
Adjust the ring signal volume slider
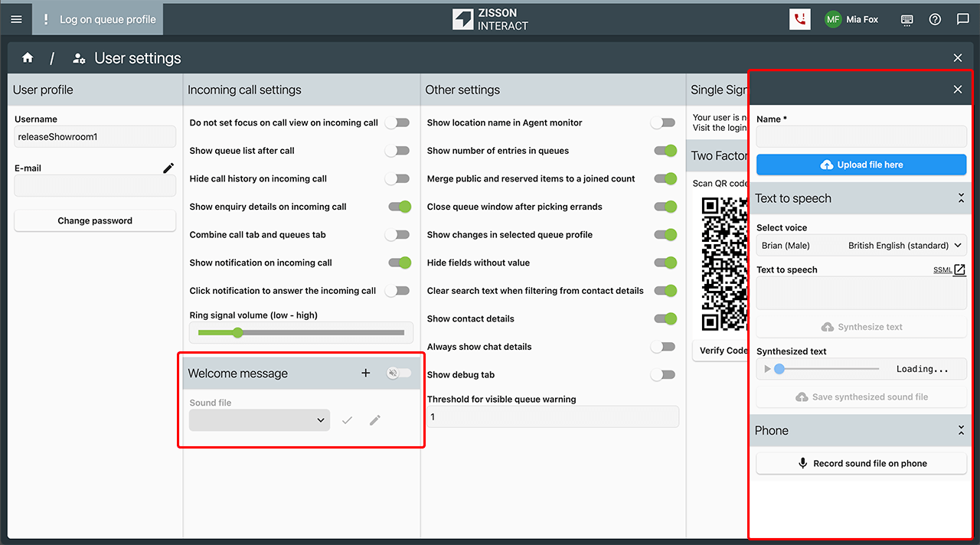pos(238,332)
